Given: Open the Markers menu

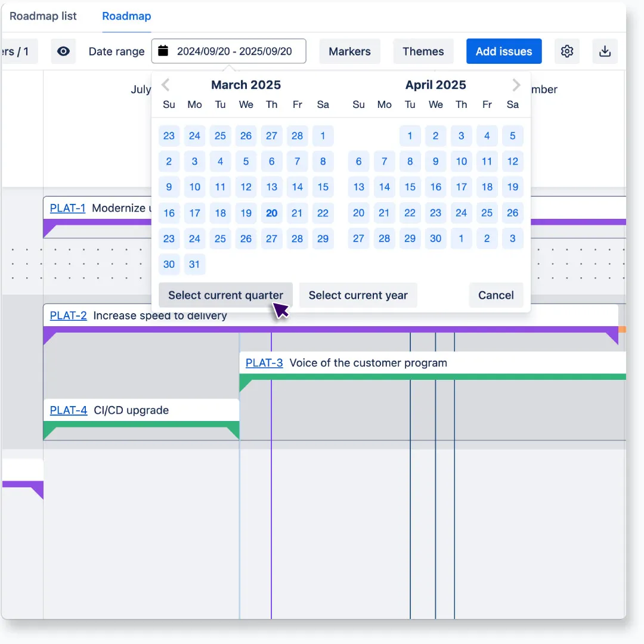Looking at the screenshot, I should click(349, 51).
